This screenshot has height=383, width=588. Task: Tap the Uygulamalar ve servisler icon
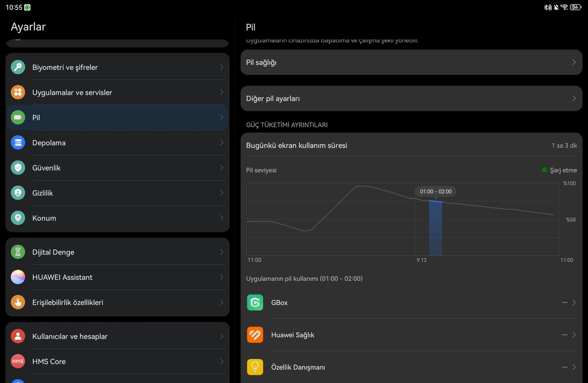click(18, 92)
